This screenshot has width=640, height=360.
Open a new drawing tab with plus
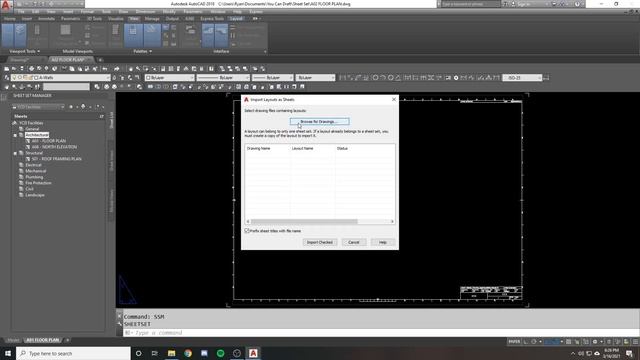[x=100, y=60]
